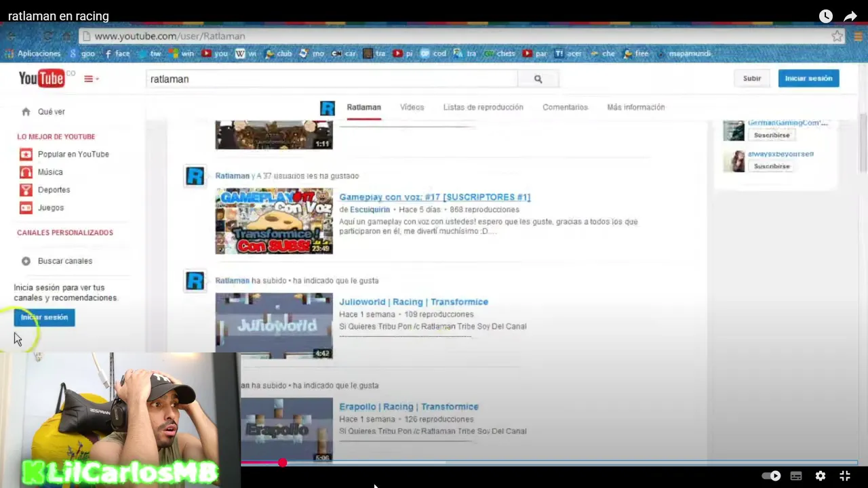
Task: Click the search box containing ratlaman
Action: tap(332, 79)
